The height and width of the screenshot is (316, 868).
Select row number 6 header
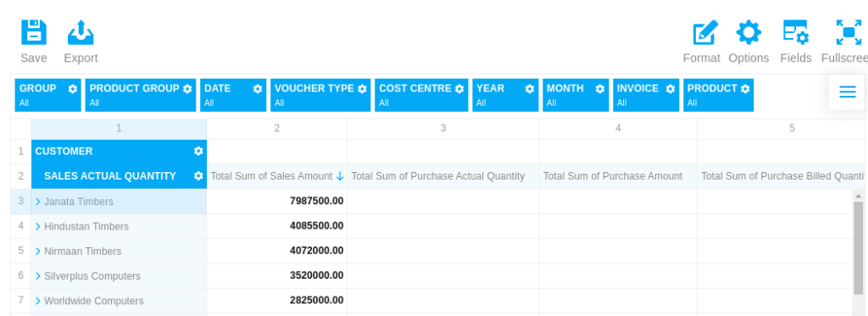point(21,275)
